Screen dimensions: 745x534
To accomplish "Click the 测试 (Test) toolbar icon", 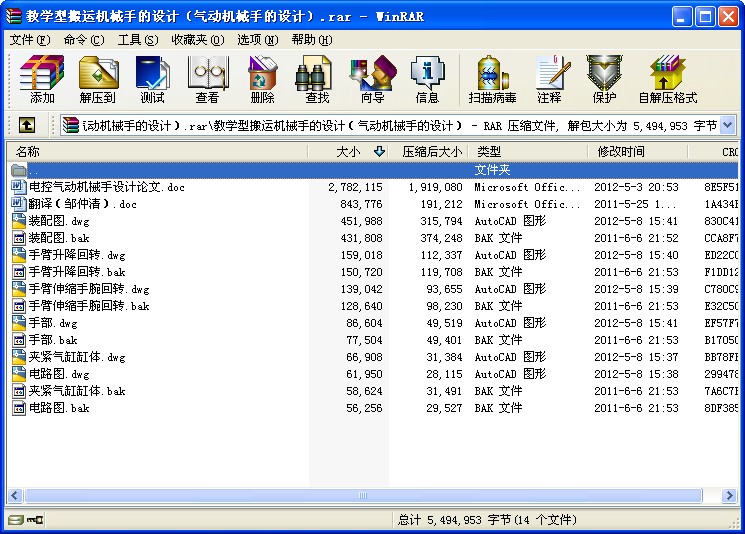I will pyautogui.click(x=152, y=79).
